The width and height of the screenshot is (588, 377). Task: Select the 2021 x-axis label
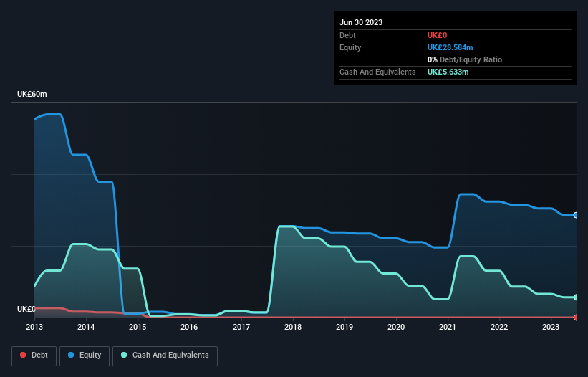448,327
